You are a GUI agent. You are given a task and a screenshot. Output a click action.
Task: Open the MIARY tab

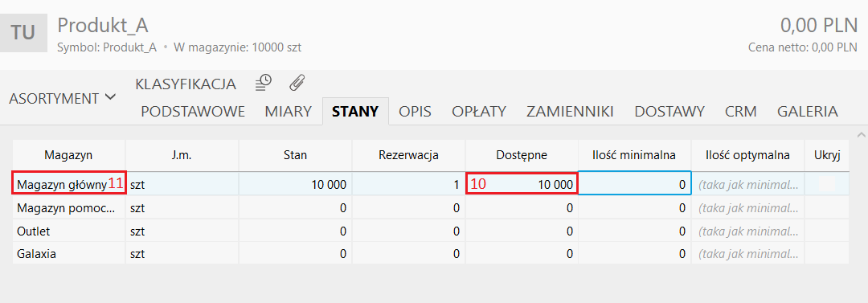click(288, 112)
